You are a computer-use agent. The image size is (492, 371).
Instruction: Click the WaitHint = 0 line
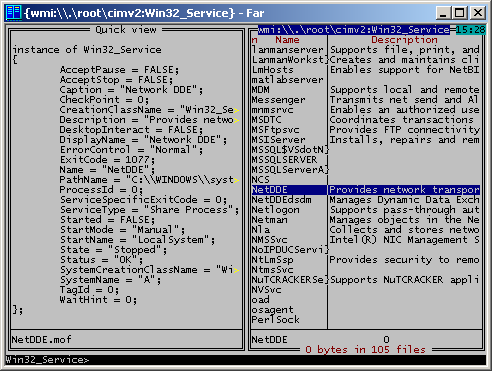pos(98,300)
